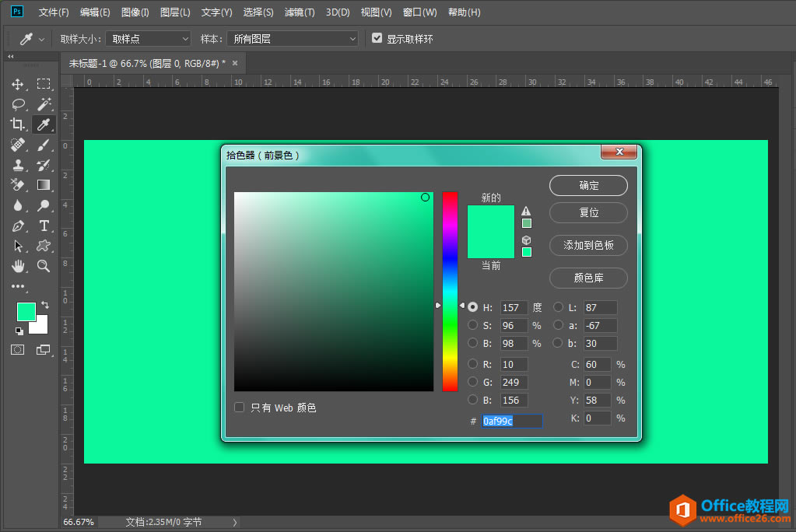This screenshot has height=532, width=796.
Task: Open the Color Libraries button
Action: click(x=588, y=278)
